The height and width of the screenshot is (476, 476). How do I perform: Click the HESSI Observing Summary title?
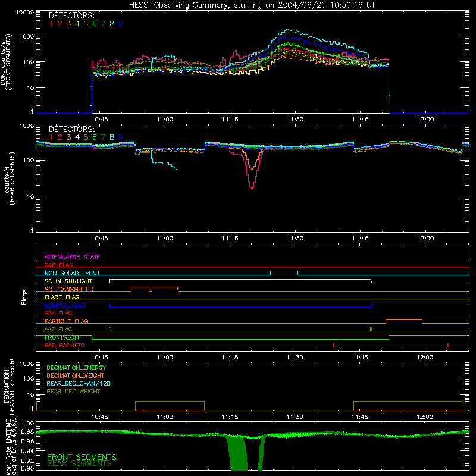pos(252,5)
